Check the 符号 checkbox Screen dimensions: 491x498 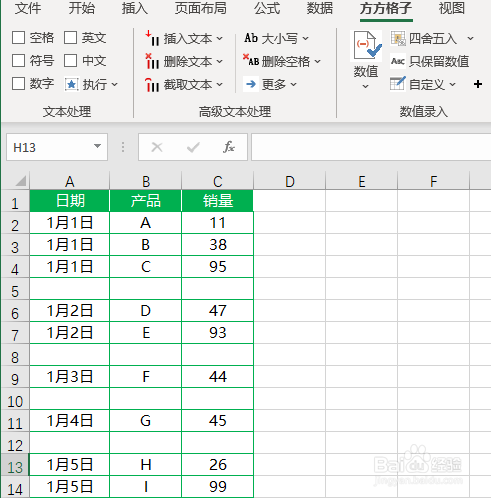click(18, 61)
